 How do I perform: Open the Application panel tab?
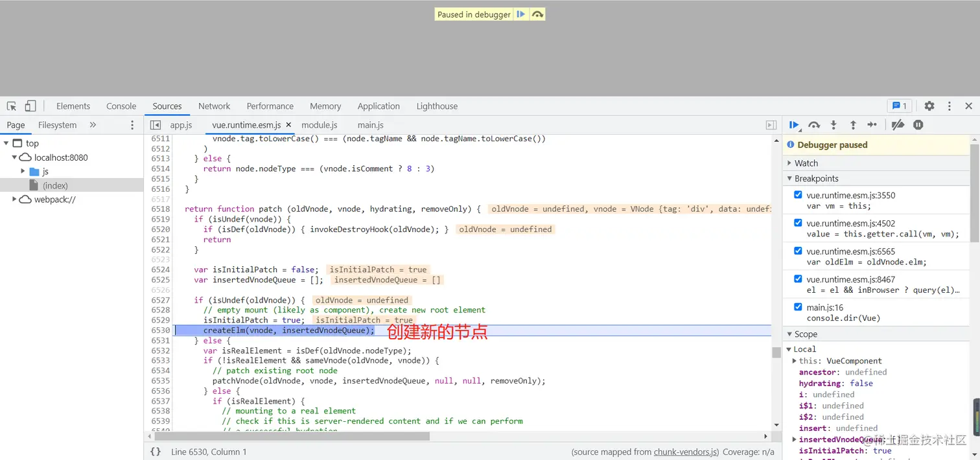coord(379,106)
